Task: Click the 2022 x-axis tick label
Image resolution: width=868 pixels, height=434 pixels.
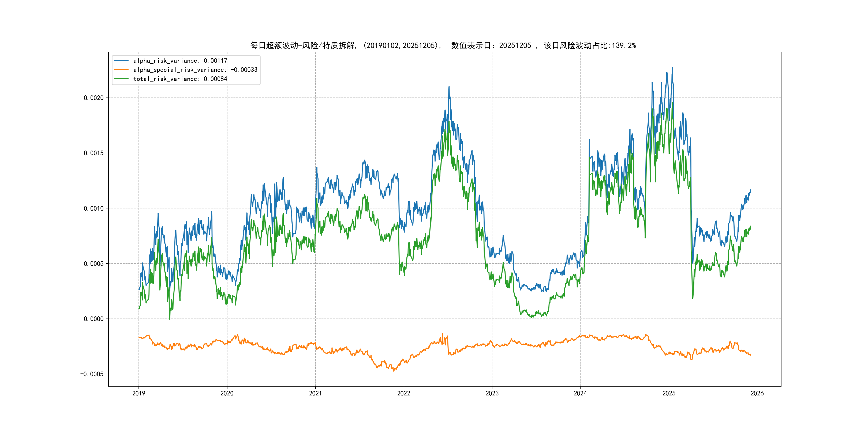Action: 404,393
